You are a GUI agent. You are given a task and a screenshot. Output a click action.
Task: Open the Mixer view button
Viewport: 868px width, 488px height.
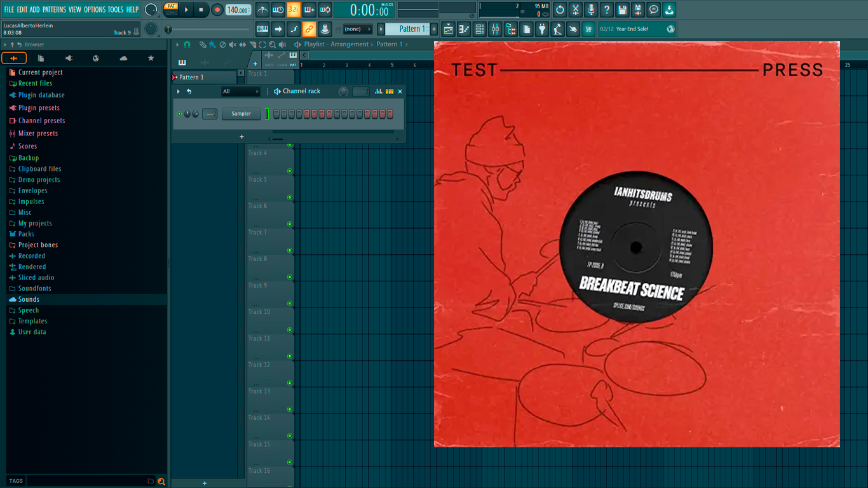(x=495, y=29)
